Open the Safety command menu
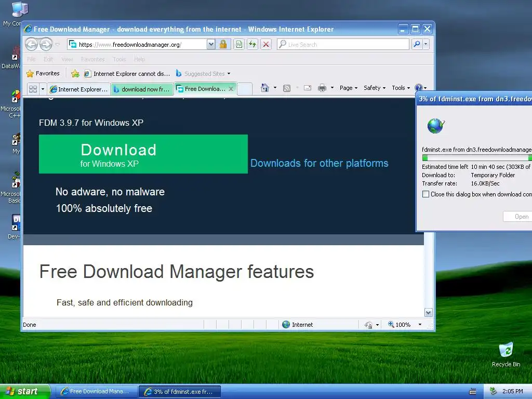The height and width of the screenshot is (399, 532). tap(375, 88)
